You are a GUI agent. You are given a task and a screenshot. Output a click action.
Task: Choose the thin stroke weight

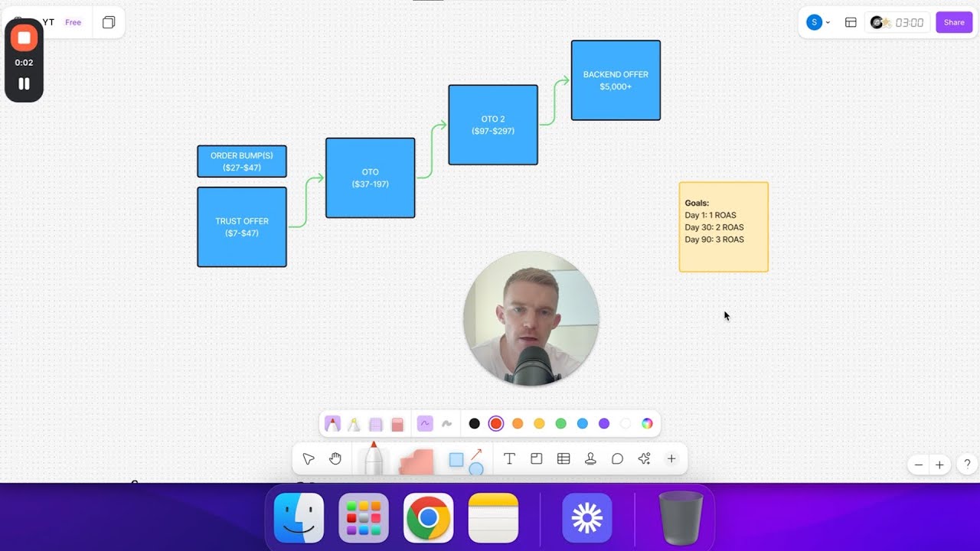[x=425, y=423]
